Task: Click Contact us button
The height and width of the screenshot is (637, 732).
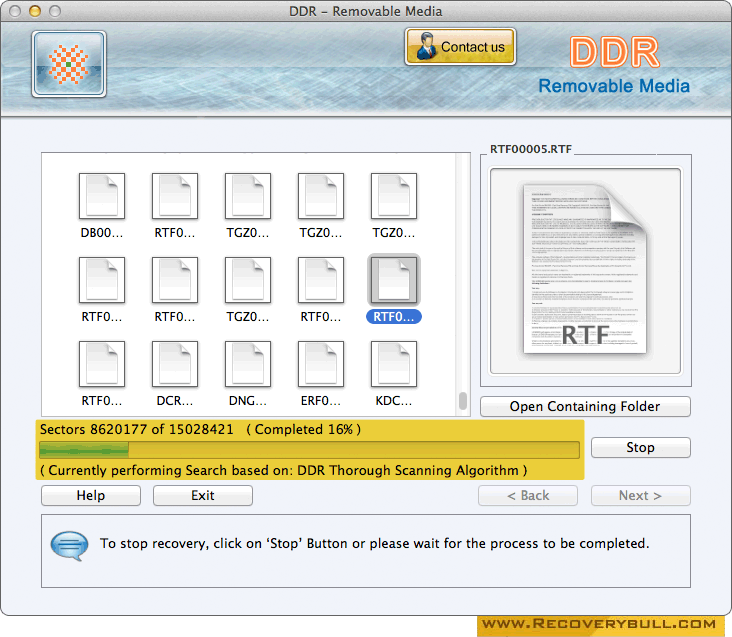Action: tap(460, 47)
